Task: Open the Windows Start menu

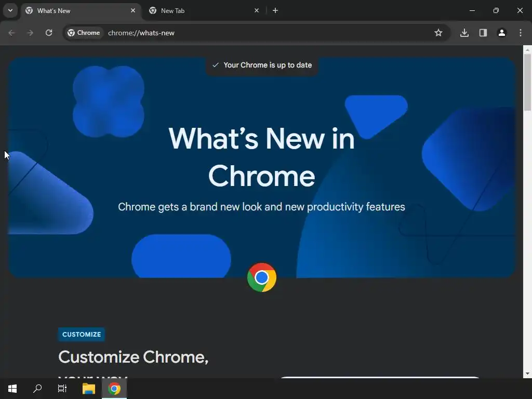Action: pos(12,389)
